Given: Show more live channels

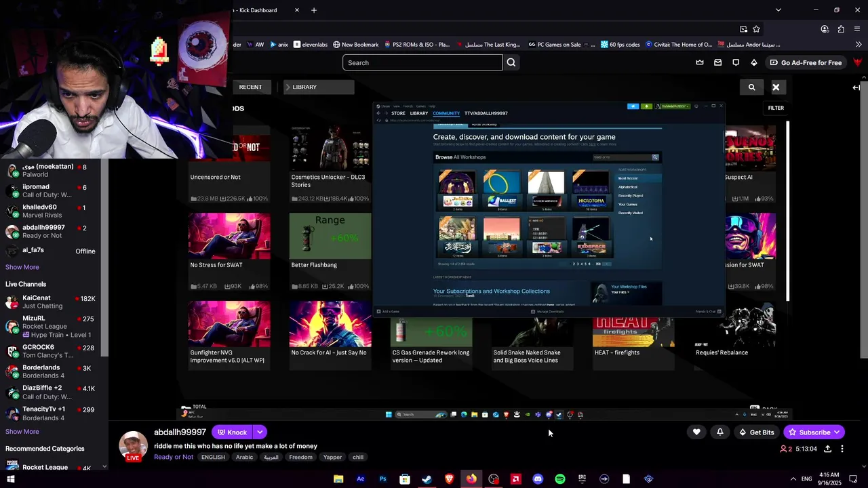Looking at the screenshot, I should click(22, 432).
